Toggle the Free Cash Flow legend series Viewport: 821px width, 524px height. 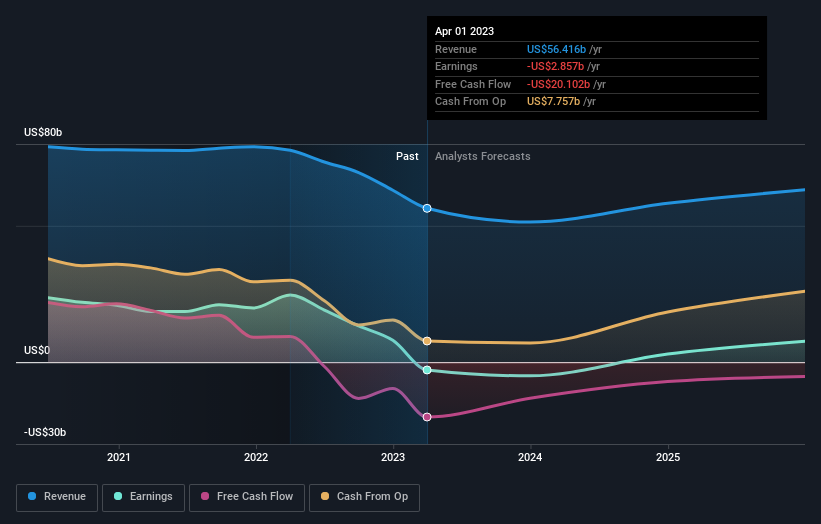247,497
